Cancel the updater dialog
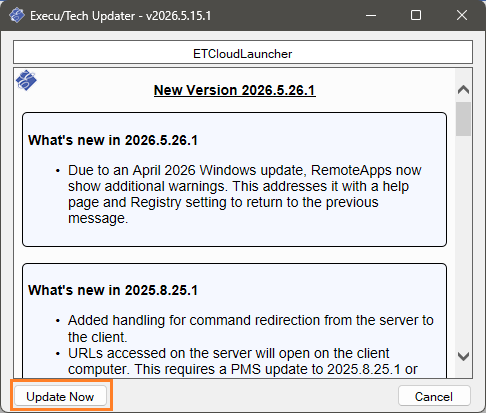Screen dimensions: 486x413 click(434, 396)
